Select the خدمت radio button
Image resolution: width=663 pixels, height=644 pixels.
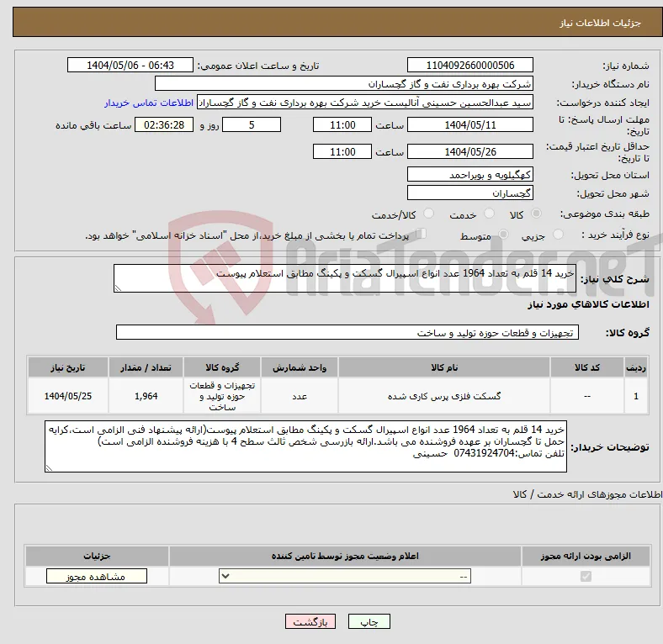coord(489,214)
